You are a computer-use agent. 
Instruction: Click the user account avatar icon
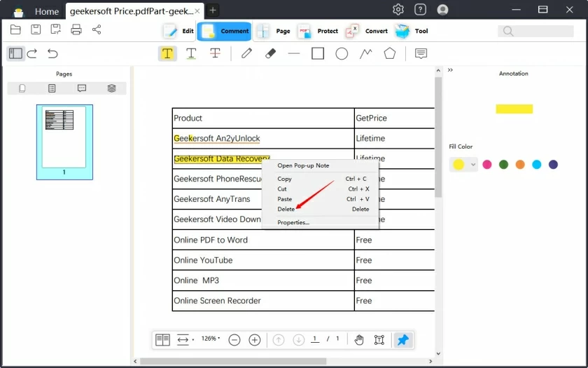coord(443,9)
